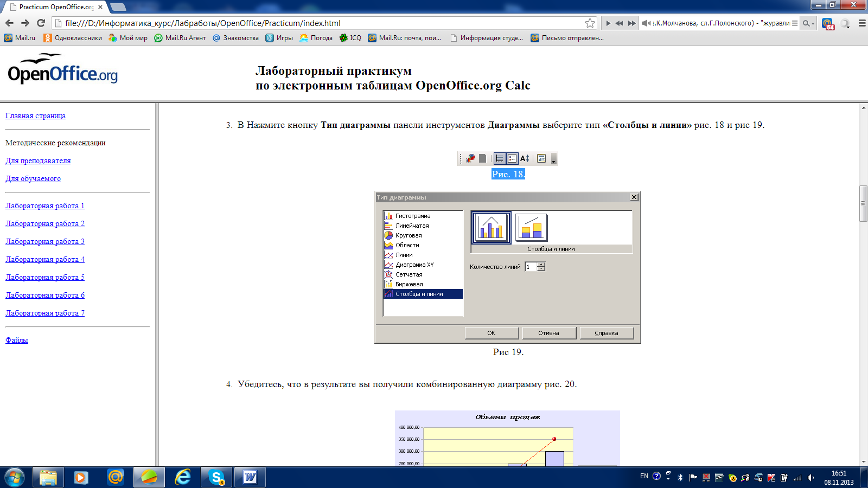The height and width of the screenshot is (488, 868).
Task: Open Лабораторная работа 6
Action: (x=45, y=295)
